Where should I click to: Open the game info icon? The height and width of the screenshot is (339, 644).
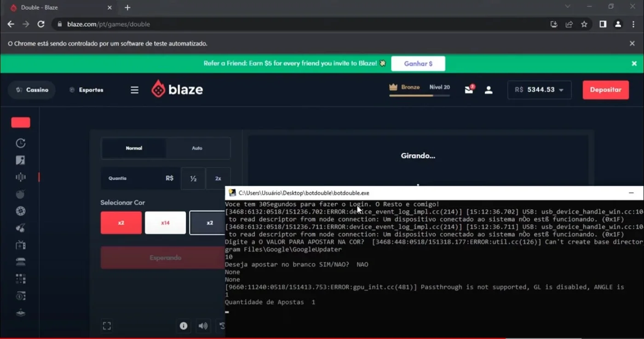(184, 326)
